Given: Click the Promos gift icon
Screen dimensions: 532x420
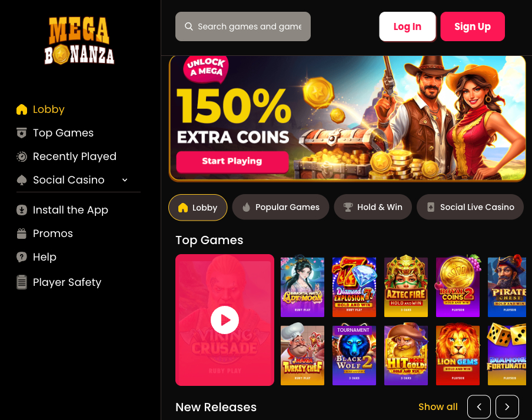Looking at the screenshot, I should pyautogui.click(x=22, y=234).
